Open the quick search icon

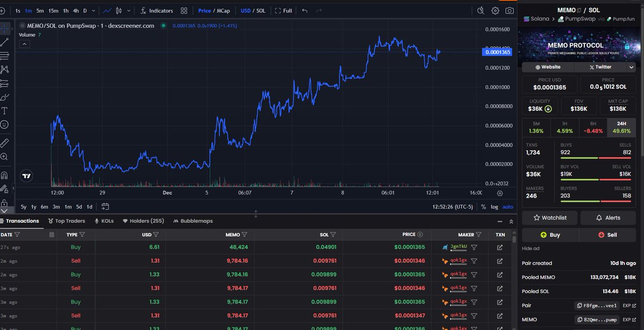tap(480, 10)
